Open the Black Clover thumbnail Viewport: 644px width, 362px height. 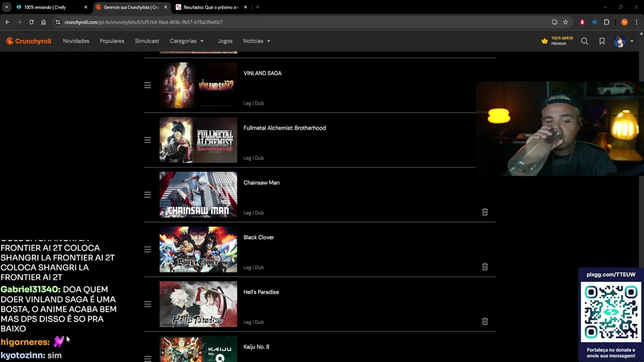198,249
